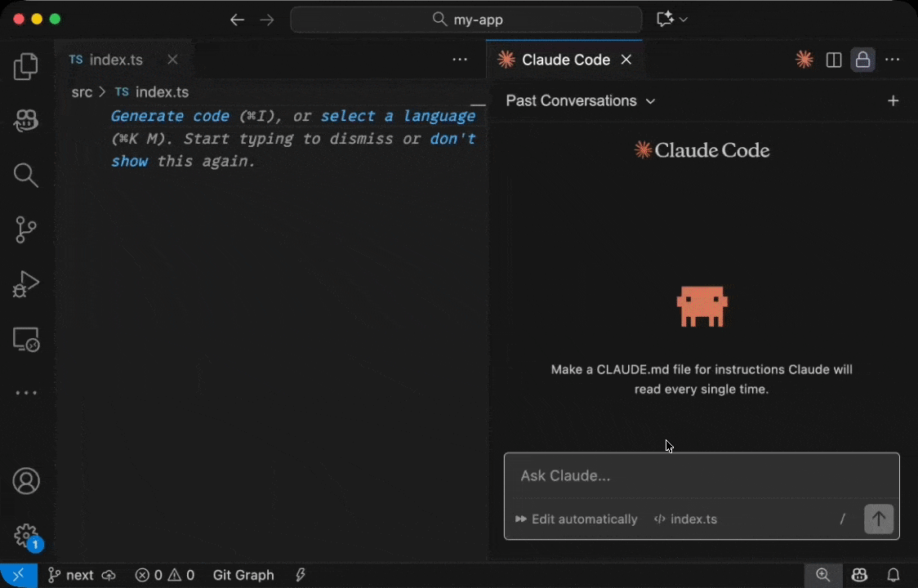Toggle the editor group lock icon
918x588 pixels.
(862, 60)
